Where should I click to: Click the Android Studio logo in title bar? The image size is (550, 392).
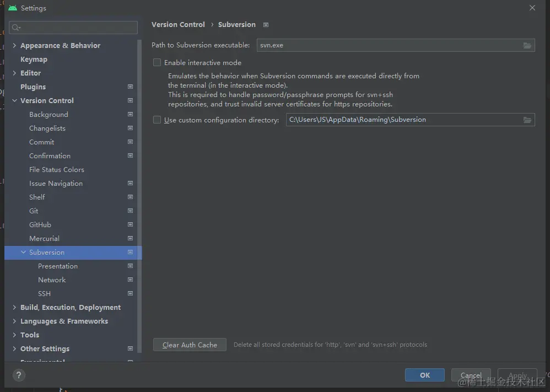click(x=13, y=8)
